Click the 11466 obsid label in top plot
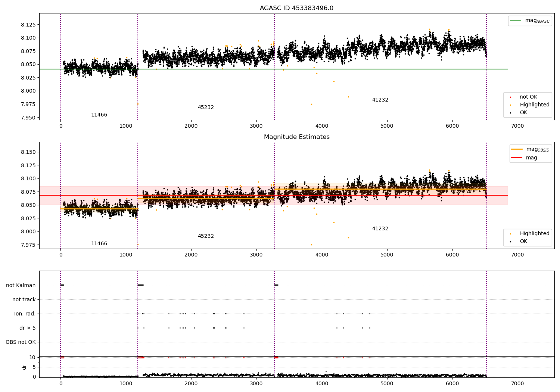The image size is (560, 392). point(99,115)
